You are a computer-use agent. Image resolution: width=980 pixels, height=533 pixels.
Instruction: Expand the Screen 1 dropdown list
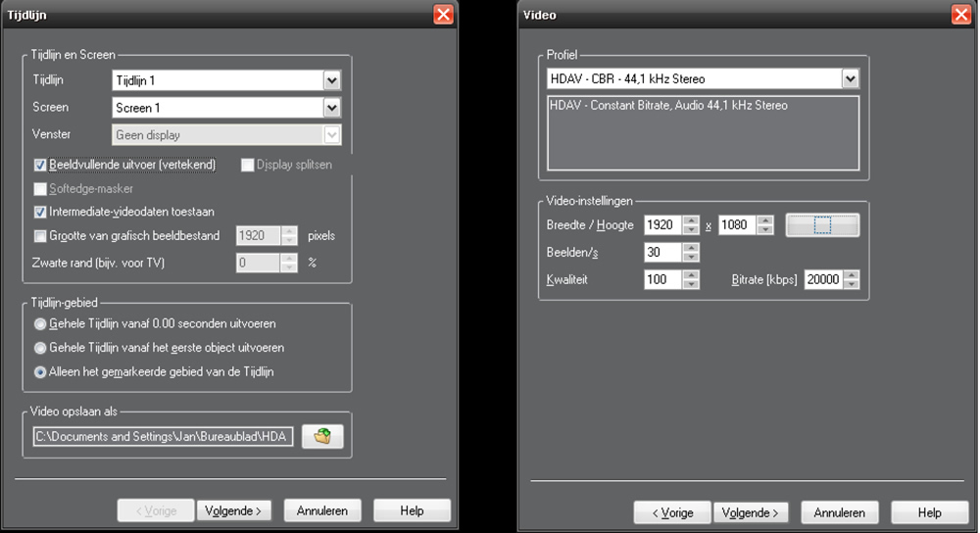coord(332,108)
